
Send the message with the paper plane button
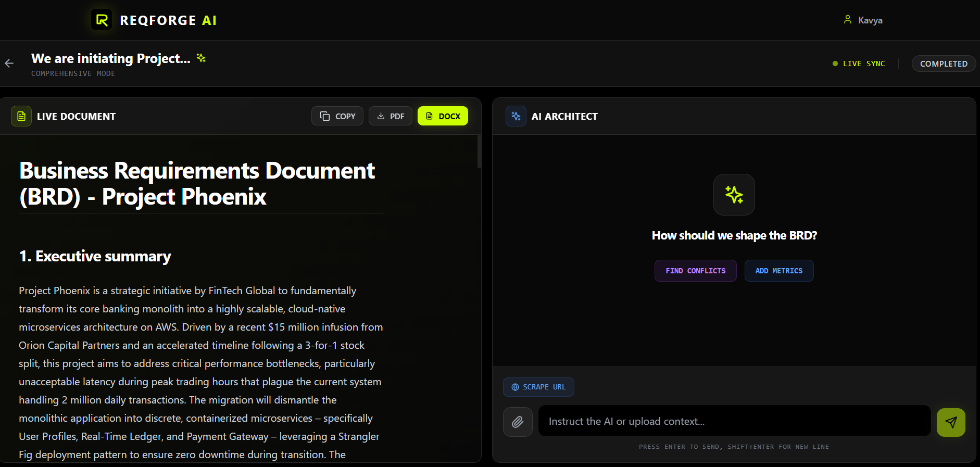tap(951, 422)
